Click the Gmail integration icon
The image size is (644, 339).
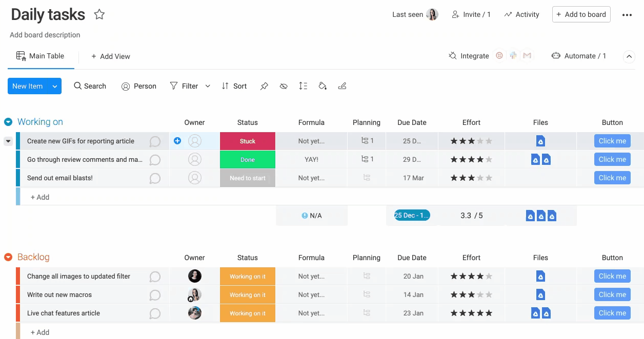[x=527, y=56]
